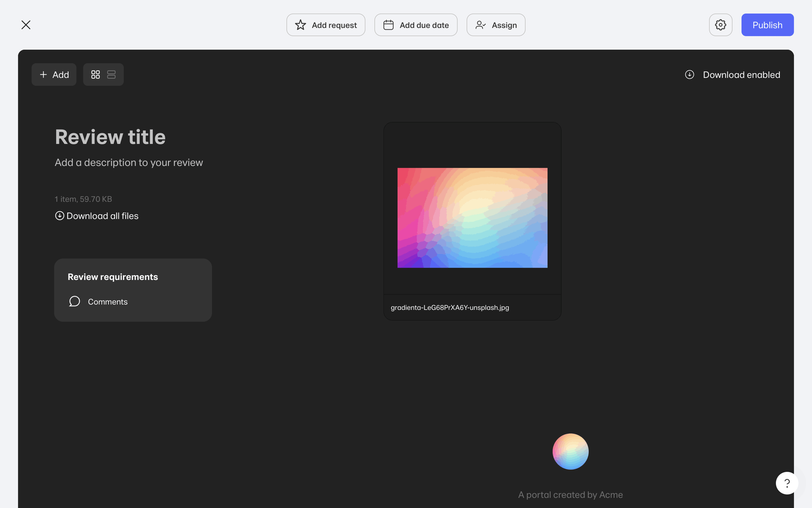Screen dimensions: 812x508
Task: Click 'A portal created by Acme' text
Action: (x=571, y=495)
